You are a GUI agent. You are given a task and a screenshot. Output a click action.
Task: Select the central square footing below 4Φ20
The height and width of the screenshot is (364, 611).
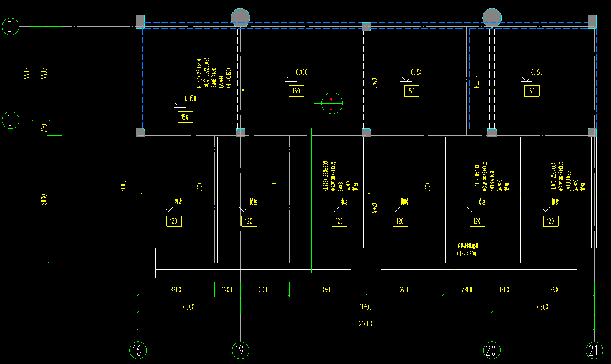[x=366, y=263]
